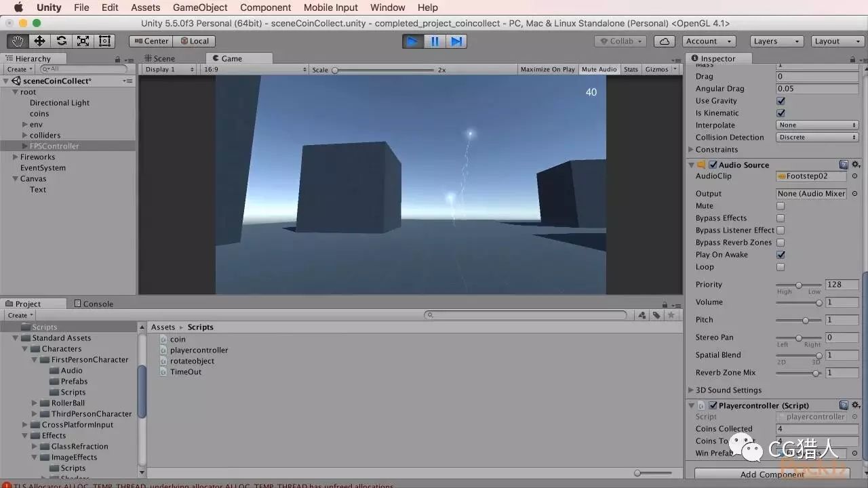
Task: Select the Scale tool
Action: [x=83, y=41]
